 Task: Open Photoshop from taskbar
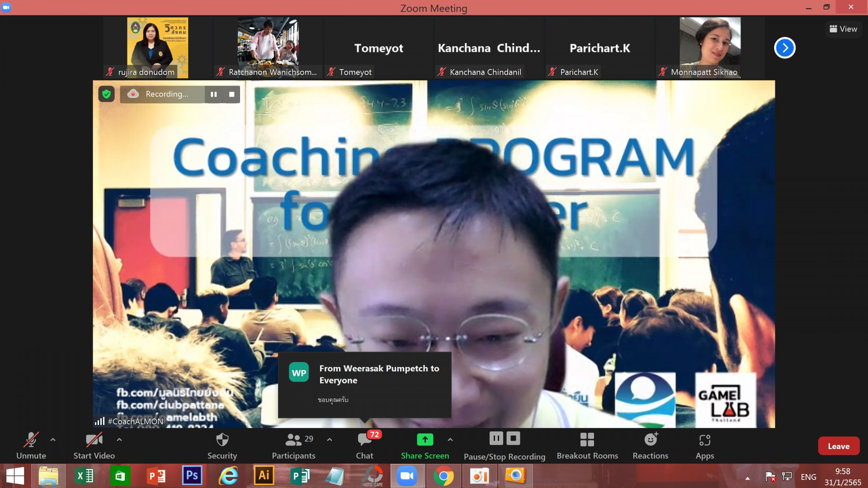pyautogui.click(x=192, y=476)
